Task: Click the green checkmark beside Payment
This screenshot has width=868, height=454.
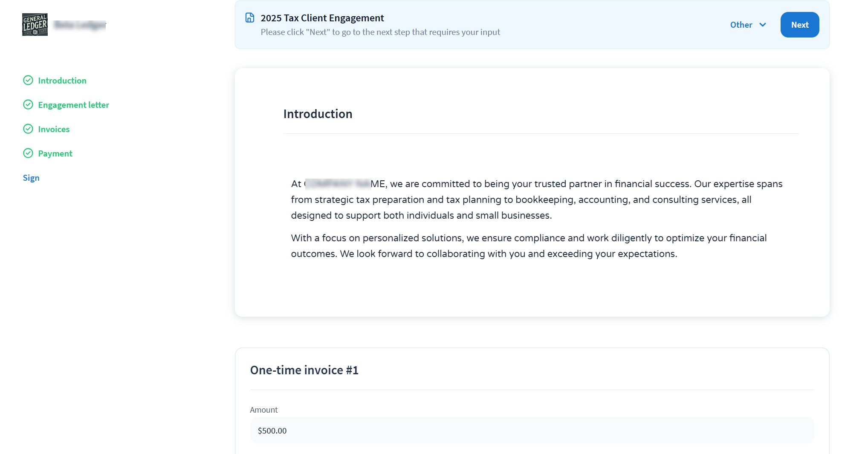Action: pos(28,153)
